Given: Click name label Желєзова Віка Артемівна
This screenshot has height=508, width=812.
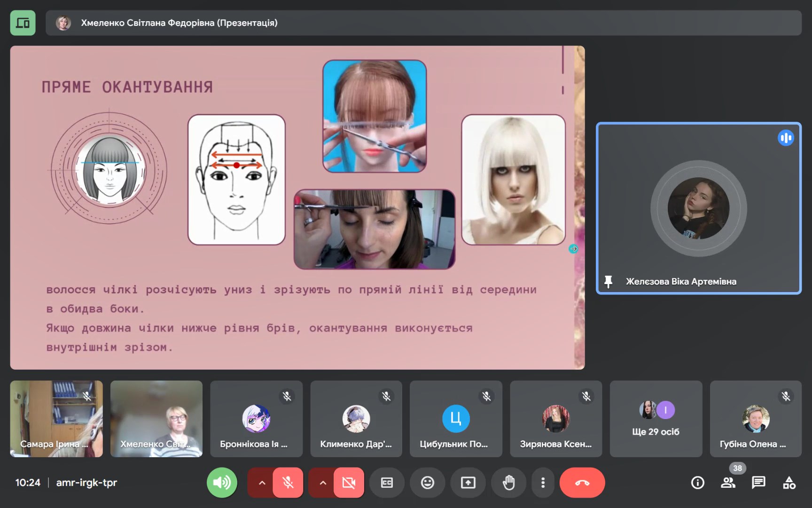Looking at the screenshot, I should coord(681,281).
